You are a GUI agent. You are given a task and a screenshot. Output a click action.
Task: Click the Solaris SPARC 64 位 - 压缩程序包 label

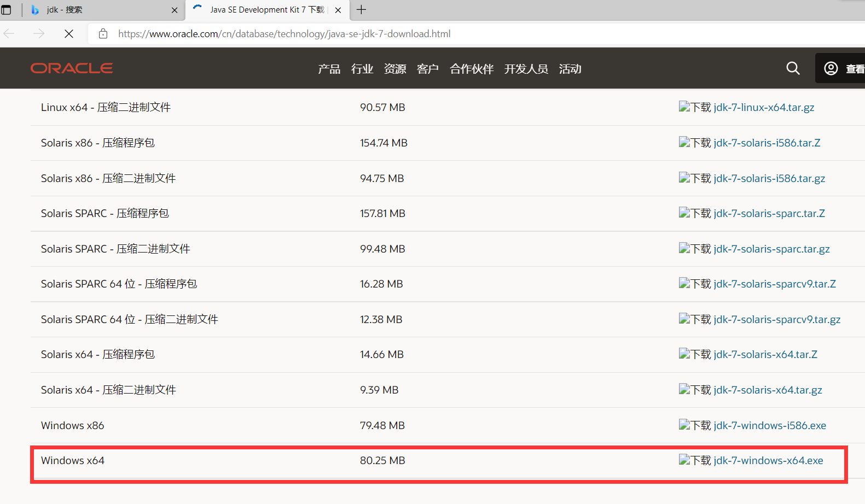pos(119,284)
